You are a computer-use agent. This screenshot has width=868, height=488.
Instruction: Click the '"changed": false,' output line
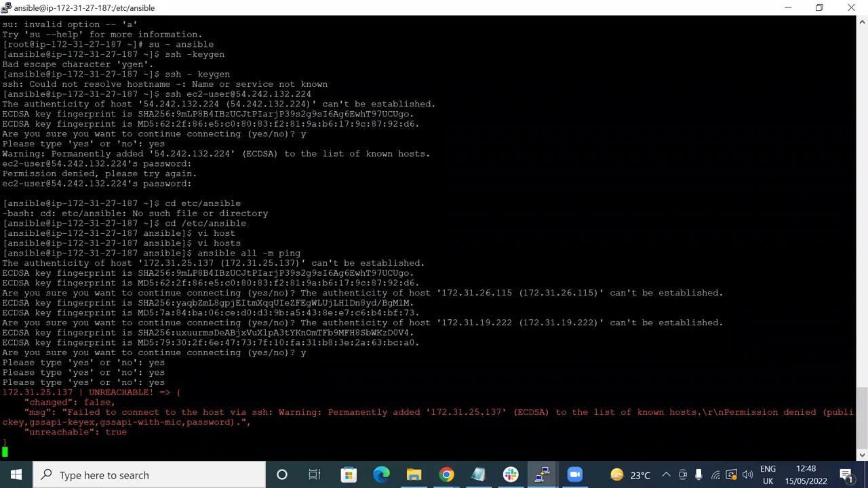70,402
